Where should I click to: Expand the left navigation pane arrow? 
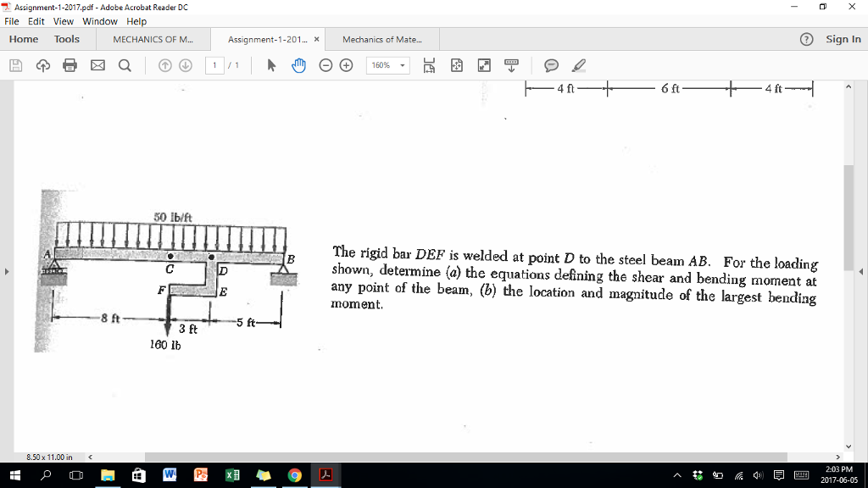7,271
